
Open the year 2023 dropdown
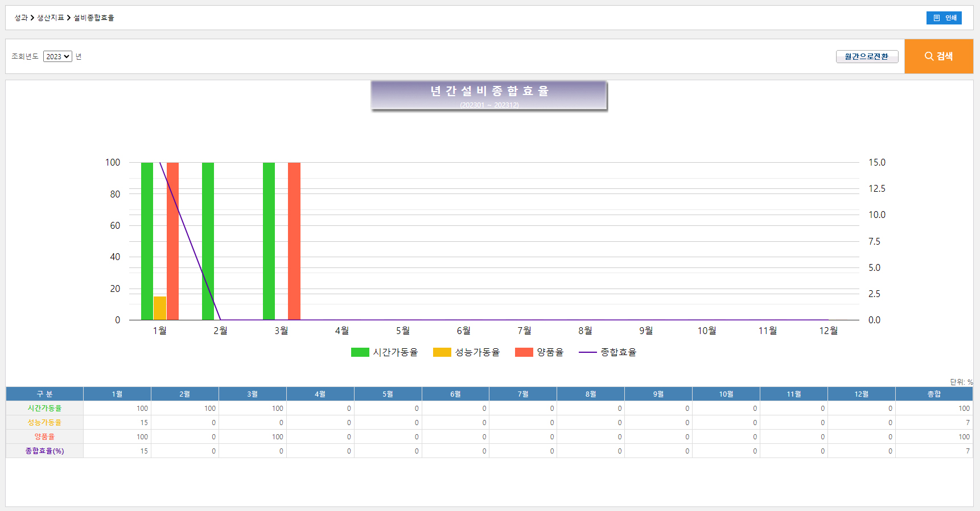pos(57,56)
